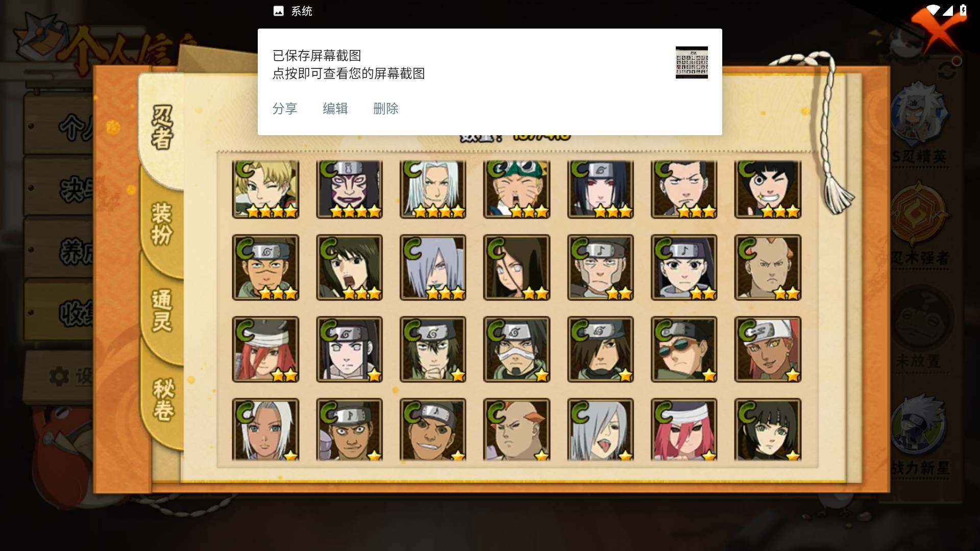
Task: Open the saved screenshot thumbnail preview
Action: tap(692, 62)
